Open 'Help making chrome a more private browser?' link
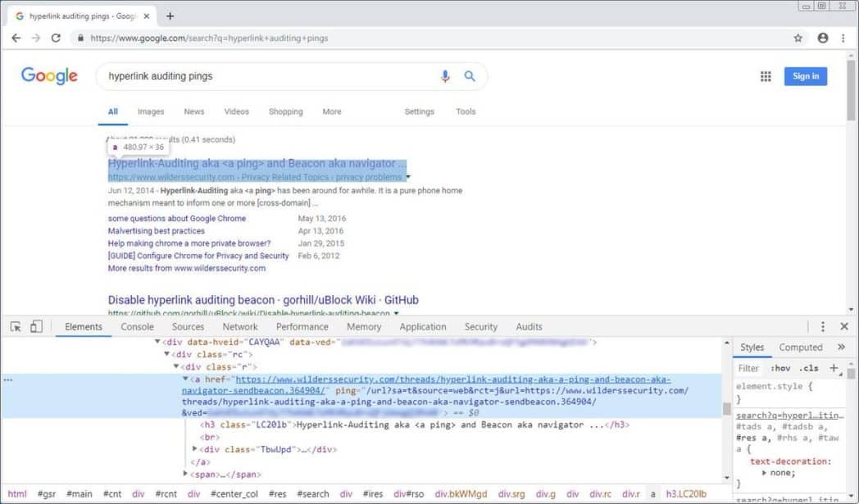Image resolution: width=859 pixels, height=504 pixels. coord(189,243)
